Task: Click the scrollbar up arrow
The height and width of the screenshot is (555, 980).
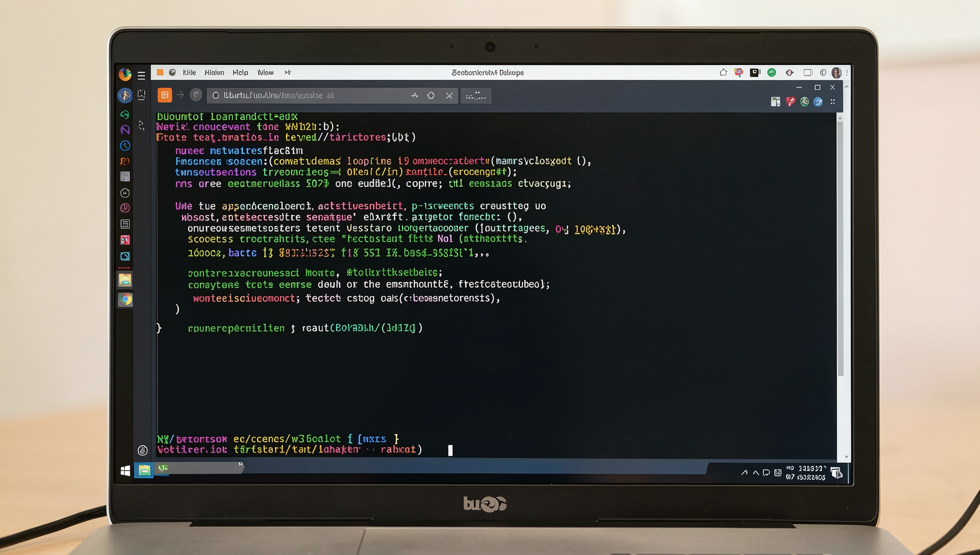Action: [x=840, y=117]
